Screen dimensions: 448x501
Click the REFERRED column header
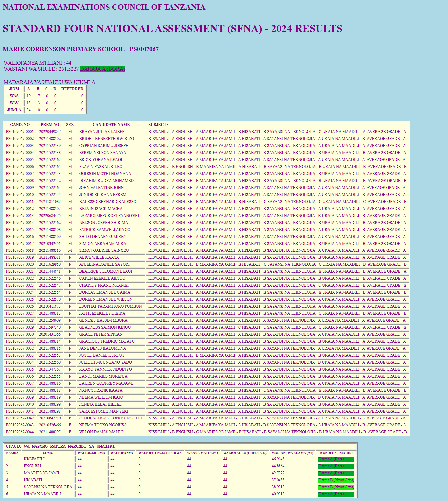[72, 89]
